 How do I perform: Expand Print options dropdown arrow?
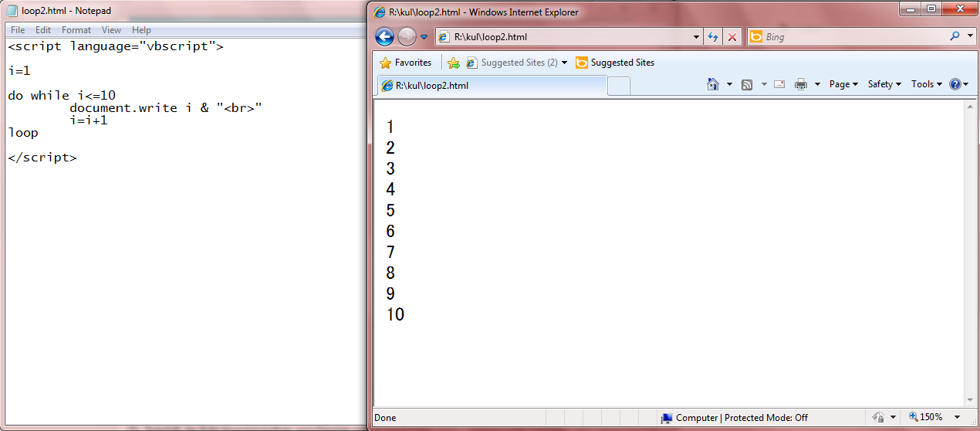(817, 84)
